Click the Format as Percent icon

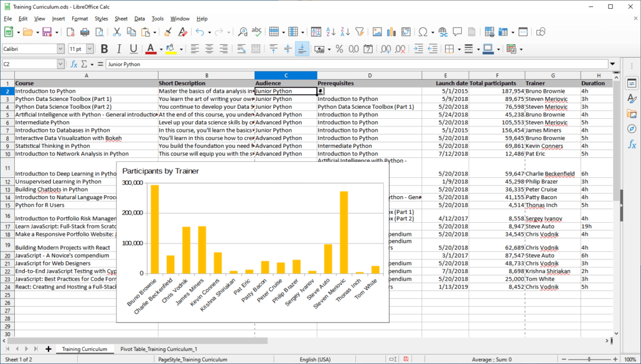click(x=339, y=49)
